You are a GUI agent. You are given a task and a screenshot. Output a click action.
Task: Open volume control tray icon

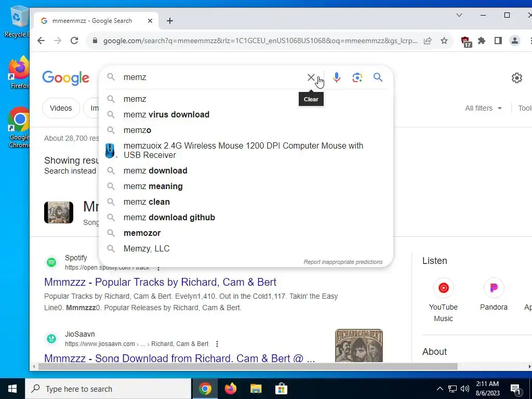(465, 389)
